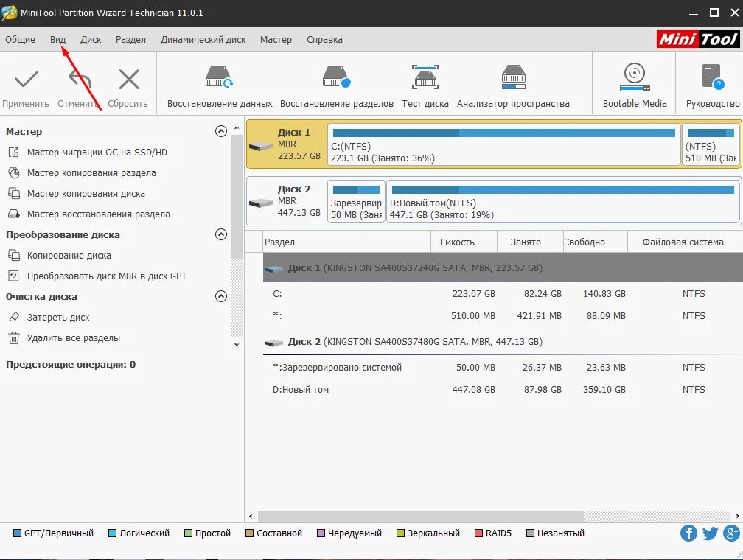743x560 pixels.
Task: Select D:Новый том partition block in map
Action: 562,201
